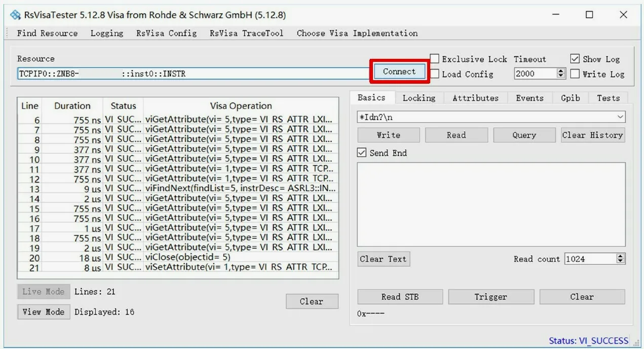The width and height of the screenshot is (644, 349).
Task: Uncheck the Show Log checkbox
Action: (x=575, y=59)
